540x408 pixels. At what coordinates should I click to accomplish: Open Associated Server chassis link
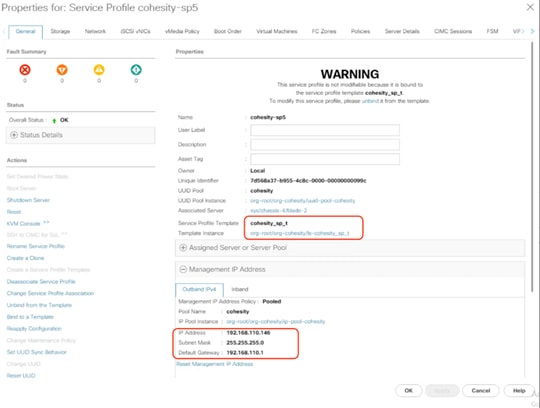[x=279, y=210]
